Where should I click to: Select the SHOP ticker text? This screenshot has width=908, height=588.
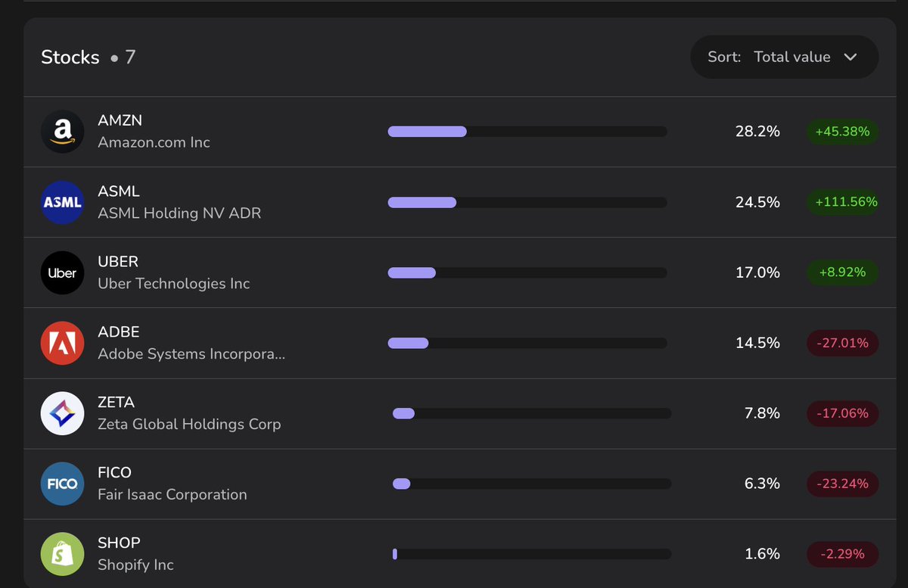tap(120, 543)
